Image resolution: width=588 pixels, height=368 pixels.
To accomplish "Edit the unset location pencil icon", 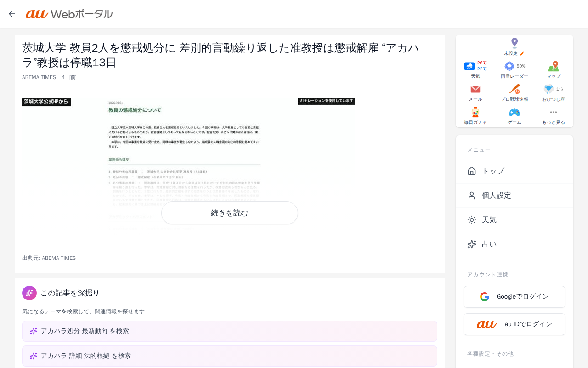I will pos(522,53).
